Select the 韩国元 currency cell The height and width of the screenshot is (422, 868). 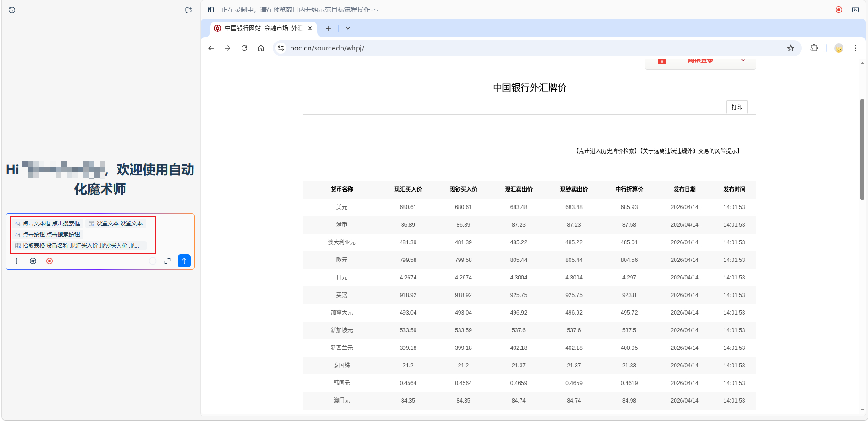[x=342, y=383]
